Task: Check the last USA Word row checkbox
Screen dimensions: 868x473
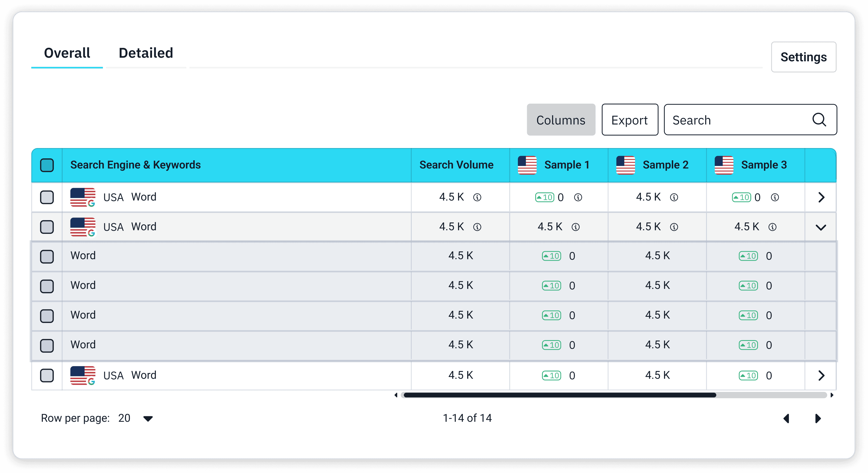Action: [x=47, y=375]
